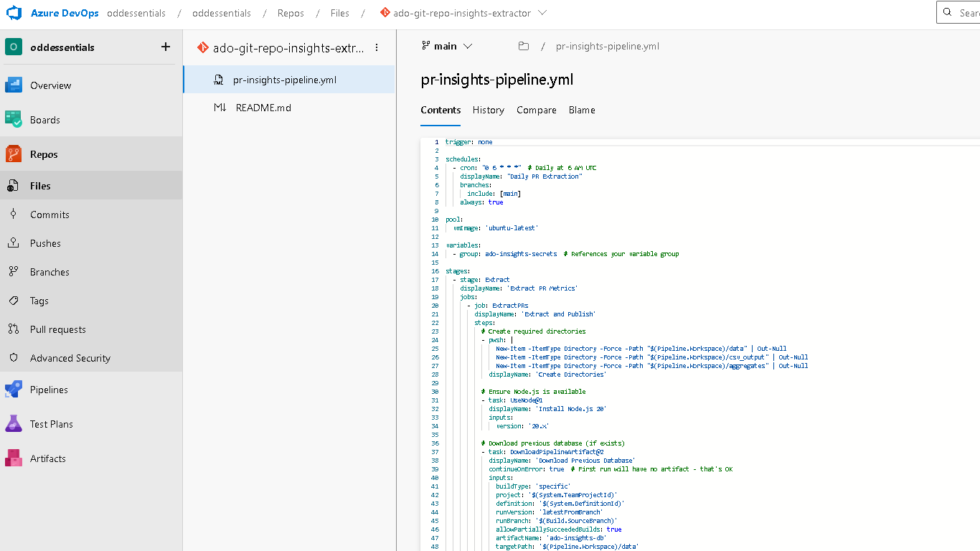980x551 pixels.
Task: Expand the repository selector dropdown in breadcrumb
Action: (x=542, y=13)
